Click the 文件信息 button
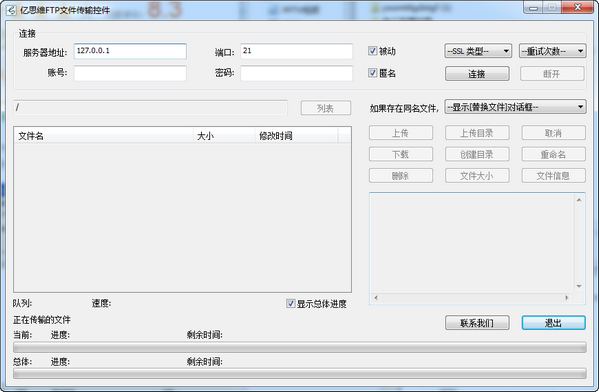Viewport: 599px width, 392px height. pos(554,176)
